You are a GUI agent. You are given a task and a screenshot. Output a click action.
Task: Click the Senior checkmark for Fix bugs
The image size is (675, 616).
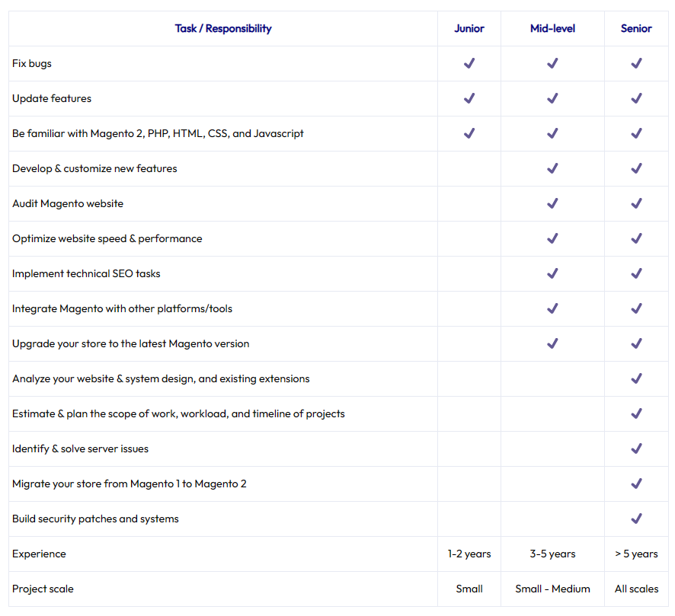tap(636, 63)
